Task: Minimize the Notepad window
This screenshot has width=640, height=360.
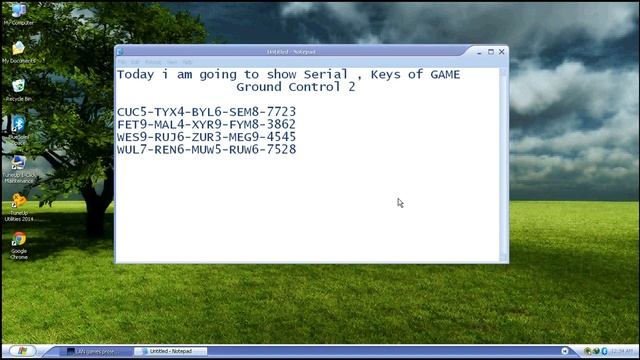Action: pos(479,52)
